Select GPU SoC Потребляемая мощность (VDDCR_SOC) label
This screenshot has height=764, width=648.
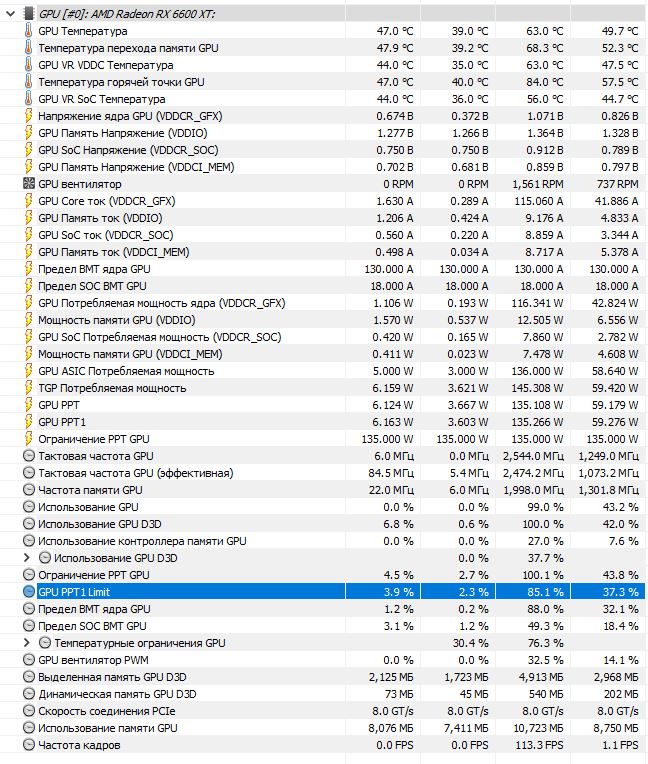160,337
